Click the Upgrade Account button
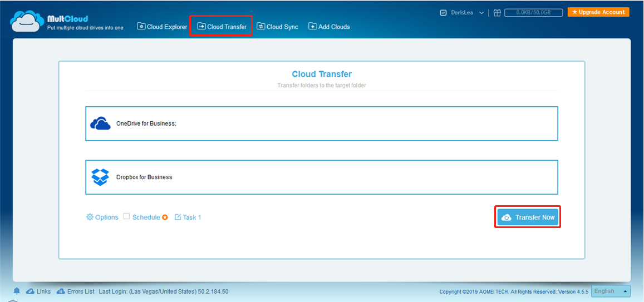 coord(598,12)
